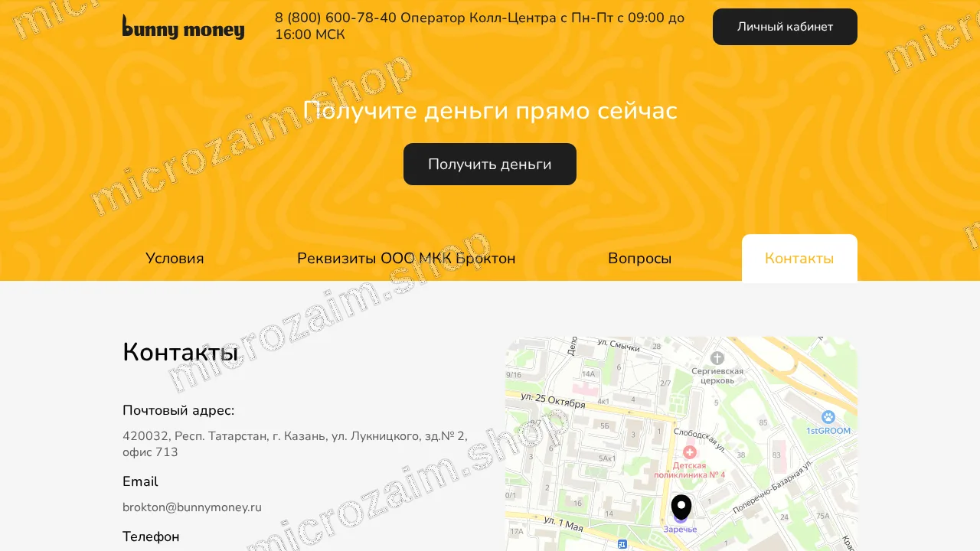980x551 pixels.
Task: Click the Почтовый адрес label
Action: [178, 410]
